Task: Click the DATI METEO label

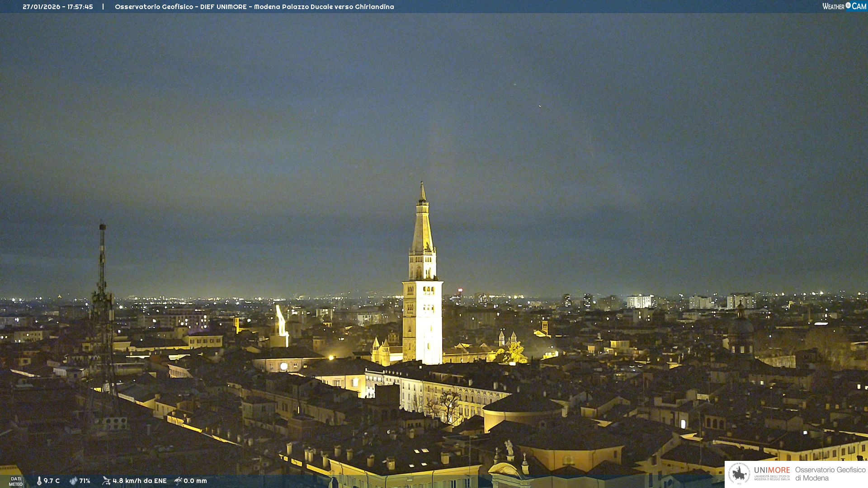Action: 16,481
